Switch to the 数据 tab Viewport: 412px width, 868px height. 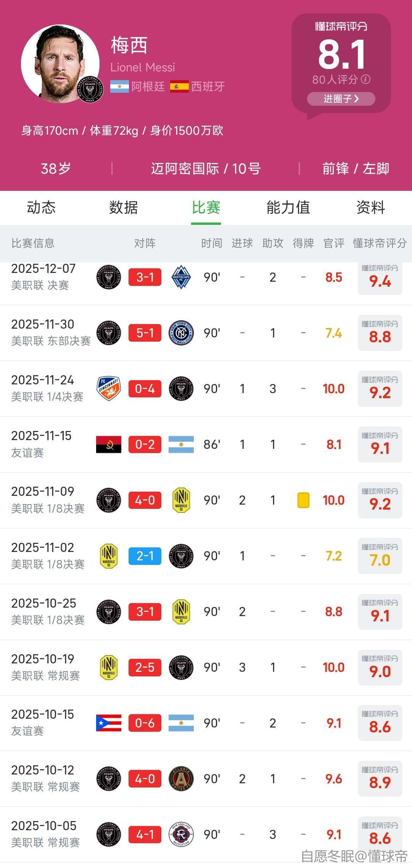tap(124, 208)
